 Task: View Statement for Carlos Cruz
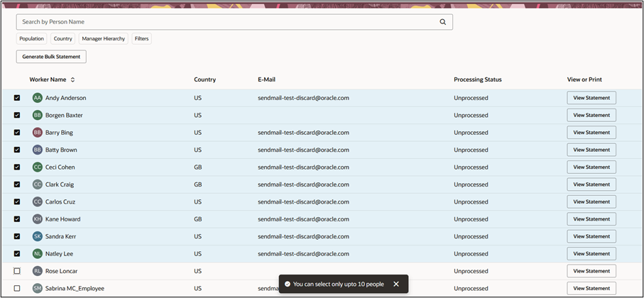pyautogui.click(x=591, y=202)
